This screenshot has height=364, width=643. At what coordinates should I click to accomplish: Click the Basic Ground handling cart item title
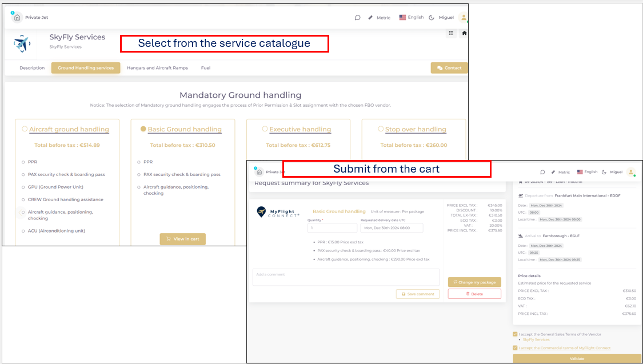339,211
